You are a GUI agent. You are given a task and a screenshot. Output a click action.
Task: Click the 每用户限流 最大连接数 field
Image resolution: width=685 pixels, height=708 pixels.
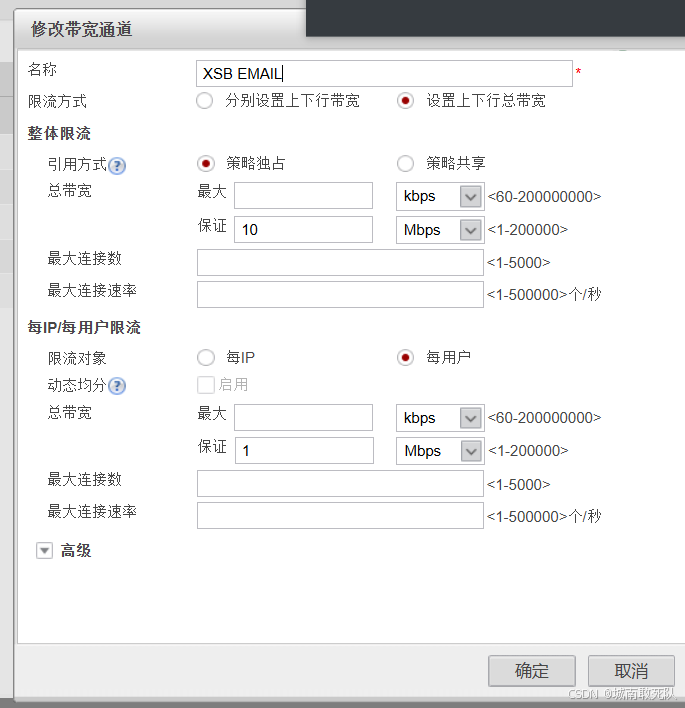[340, 484]
